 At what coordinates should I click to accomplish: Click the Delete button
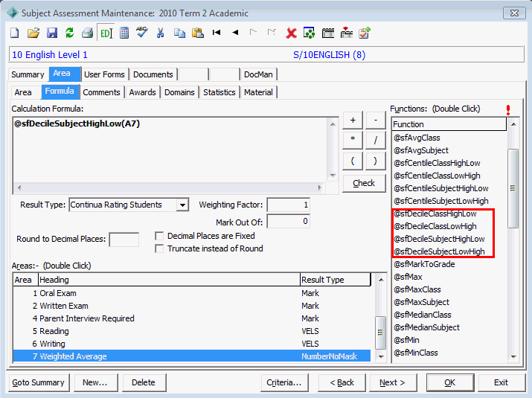click(x=144, y=382)
